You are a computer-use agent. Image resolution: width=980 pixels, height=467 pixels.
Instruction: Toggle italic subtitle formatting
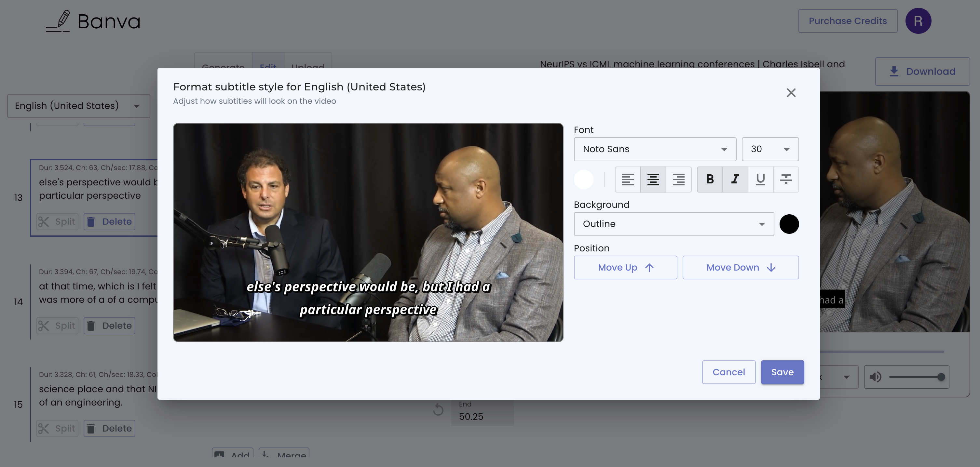click(735, 179)
